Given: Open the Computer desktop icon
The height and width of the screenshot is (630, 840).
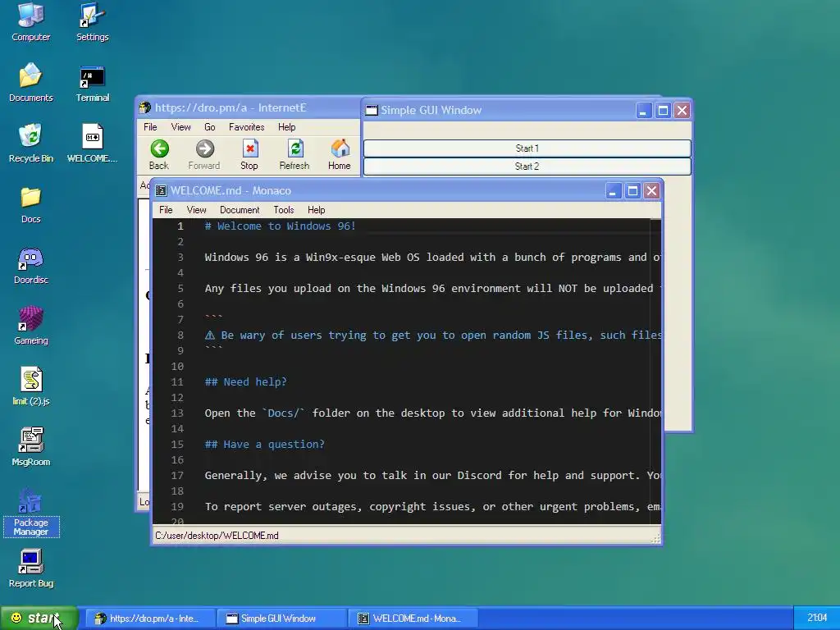Looking at the screenshot, I should 30,22.
